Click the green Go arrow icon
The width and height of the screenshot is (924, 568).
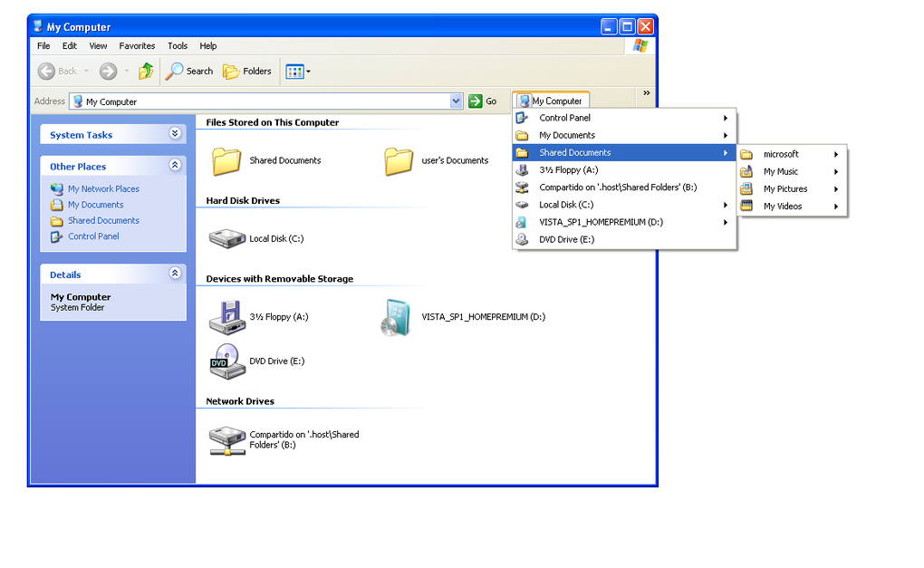475,101
